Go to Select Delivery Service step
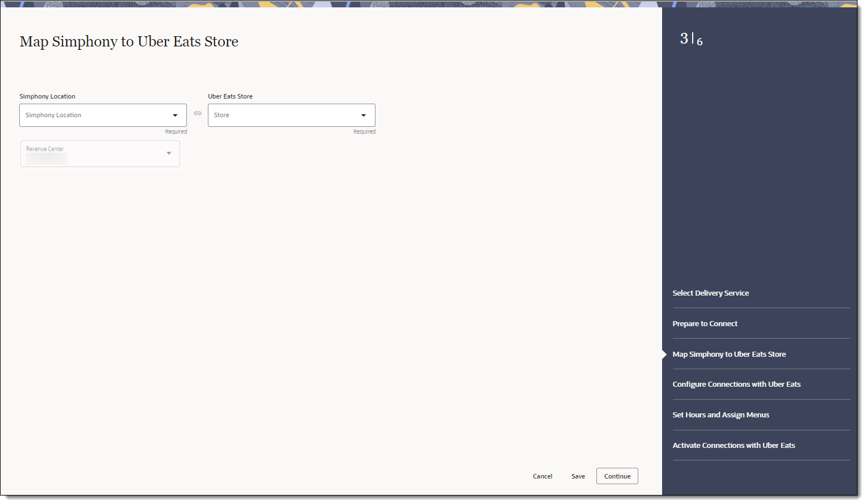Viewport: 866px width, 504px height. [x=711, y=293]
